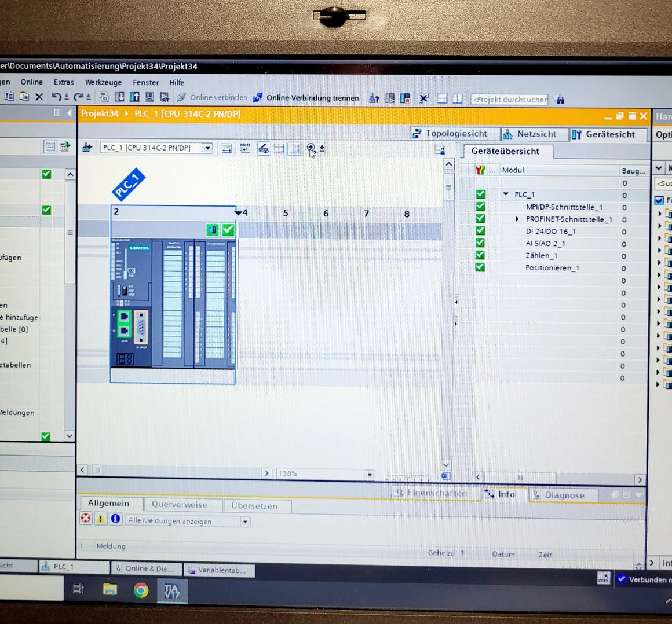Image resolution: width=672 pixels, height=624 pixels.
Task: Click Online verbinden button
Action: (x=212, y=97)
